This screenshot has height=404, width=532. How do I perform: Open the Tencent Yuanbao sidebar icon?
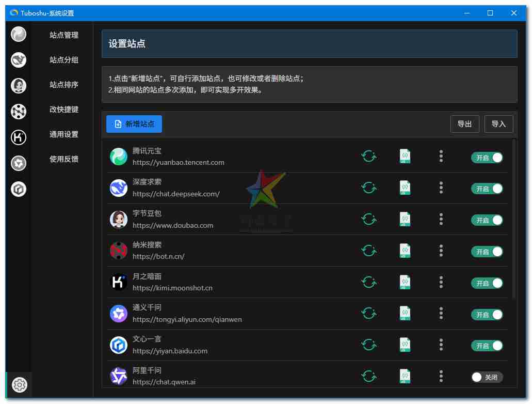pyautogui.click(x=19, y=35)
